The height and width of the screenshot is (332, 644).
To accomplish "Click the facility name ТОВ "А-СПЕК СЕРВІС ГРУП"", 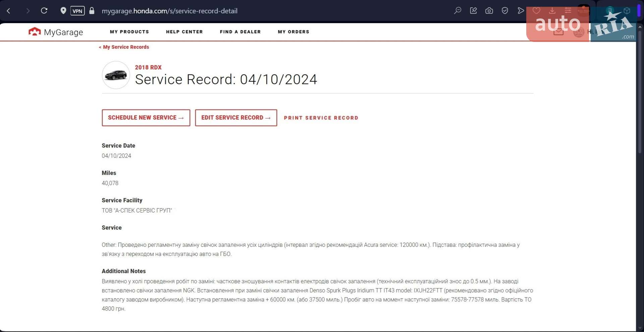I will pyautogui.click(x=137, y=210).
